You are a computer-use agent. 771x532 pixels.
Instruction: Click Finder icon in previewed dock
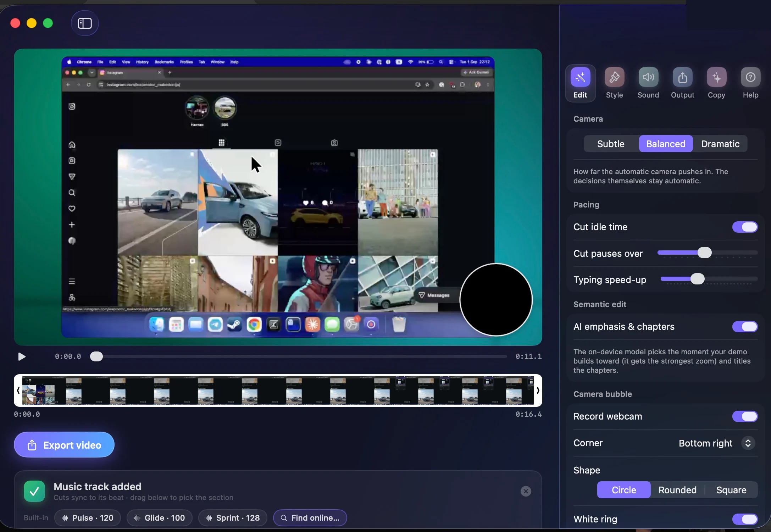(x=156, y=324)
